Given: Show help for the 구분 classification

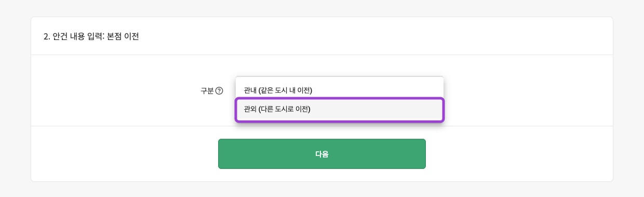Looking at the screenshot, I should point(219,90).
